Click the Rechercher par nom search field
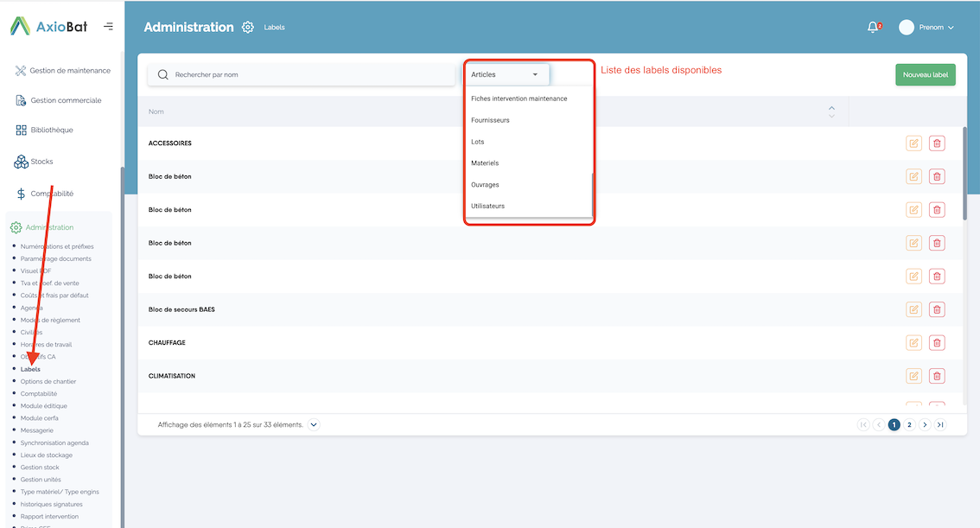 click(x=302, y=75)
